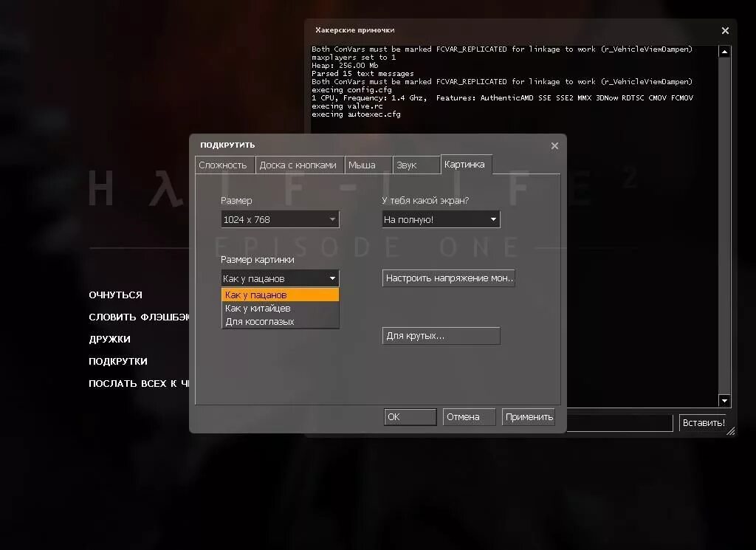This screenshot has width=756, height=550.
Task: Confirm with the OK button
Action: coord(410,417)
